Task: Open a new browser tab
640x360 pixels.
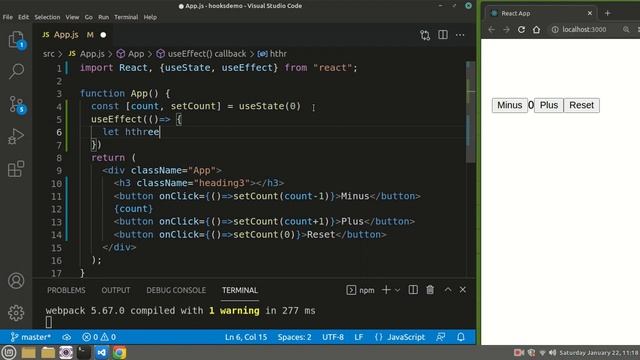Action: (607, 13)
